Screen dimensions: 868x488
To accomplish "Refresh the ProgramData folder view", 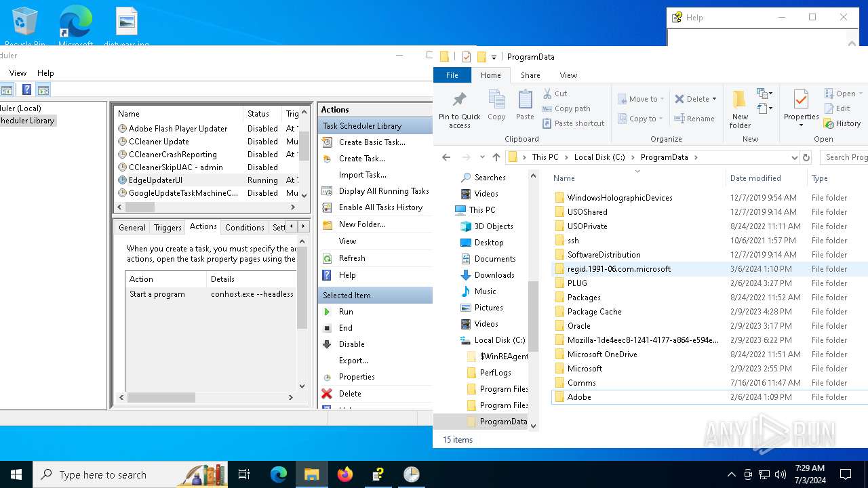I will point(806,157).
